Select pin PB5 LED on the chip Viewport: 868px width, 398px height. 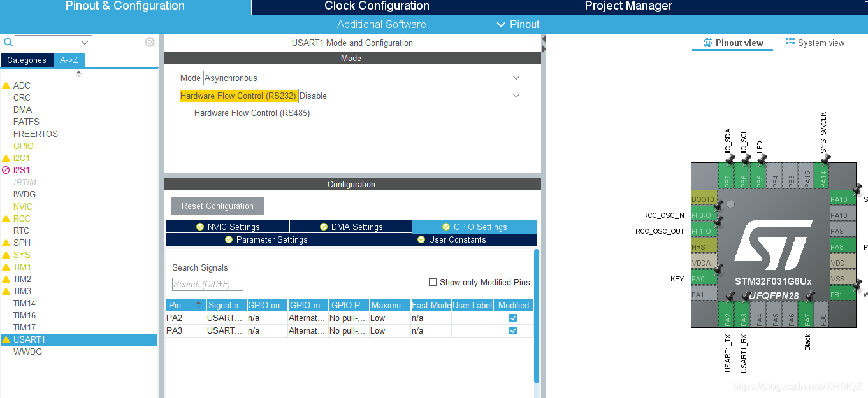tap(759, 176)
